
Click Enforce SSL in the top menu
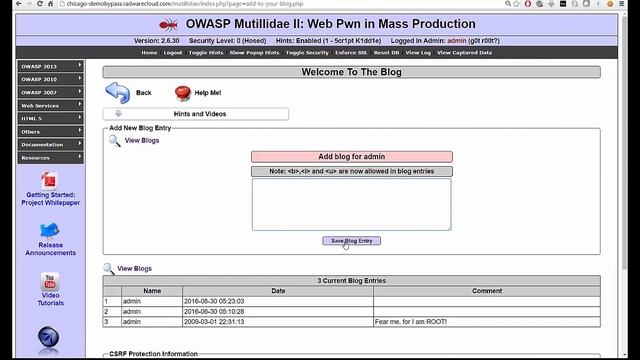tap(351, 53)
